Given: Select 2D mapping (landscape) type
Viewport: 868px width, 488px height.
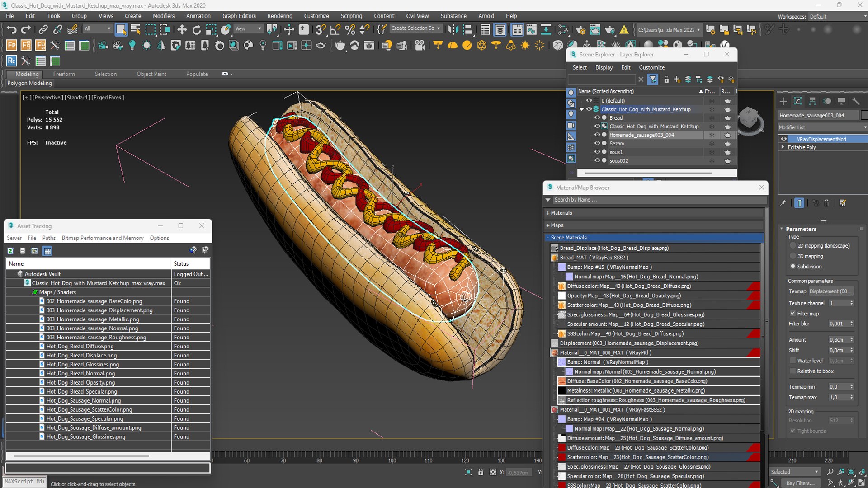Looking at the screenshot, I should pyautogui.click(x=793, y=246).
